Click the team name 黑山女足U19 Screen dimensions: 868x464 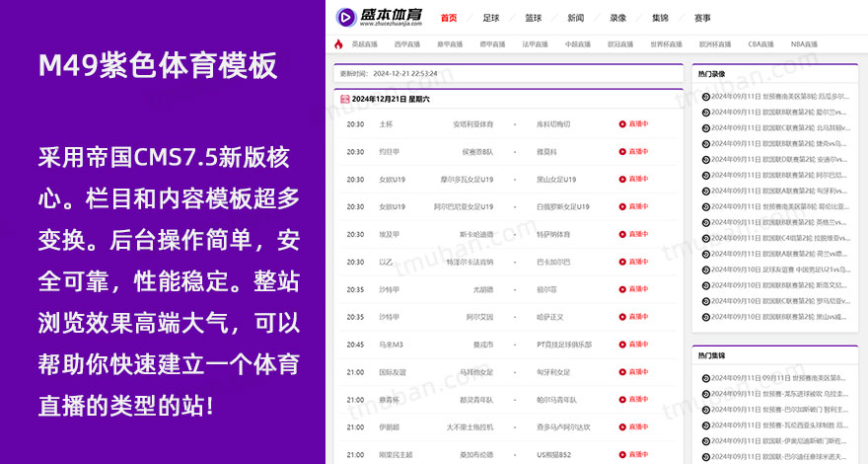[x=555, y=180]
